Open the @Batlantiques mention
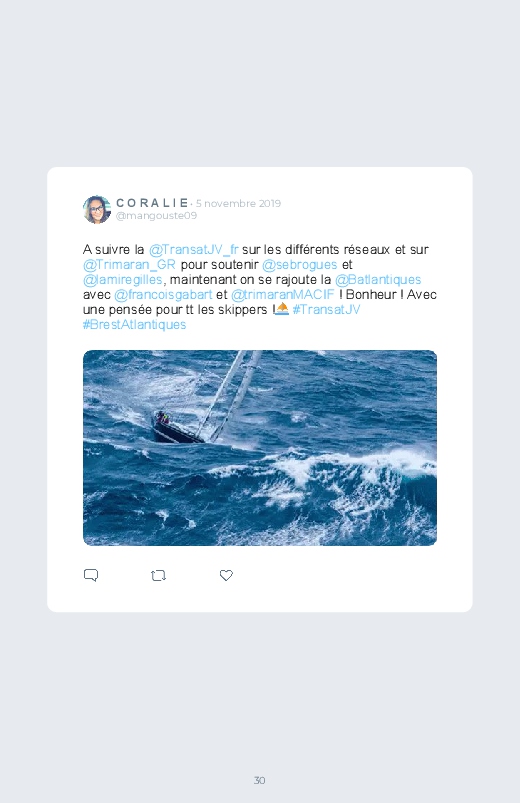520x803 pixels. [x=378, y=280]
